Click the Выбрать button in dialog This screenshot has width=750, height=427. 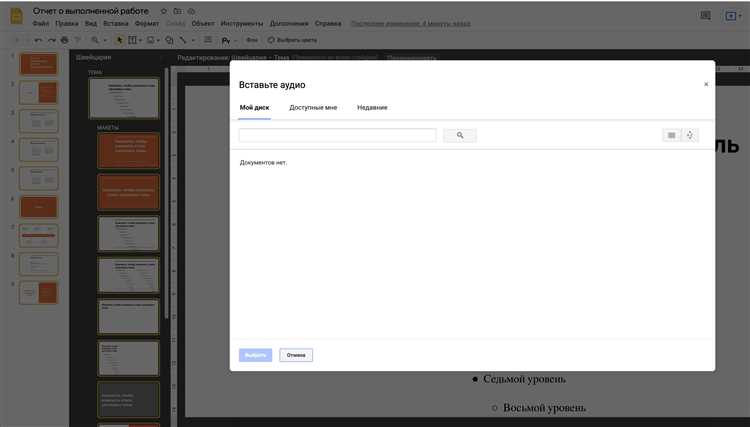pos(255,355)
